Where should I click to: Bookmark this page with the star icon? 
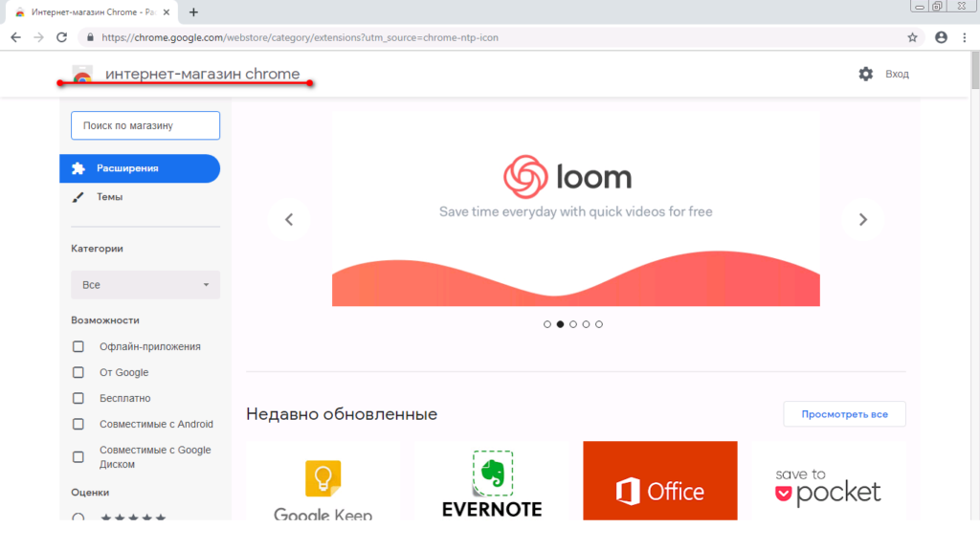[912, 37]
